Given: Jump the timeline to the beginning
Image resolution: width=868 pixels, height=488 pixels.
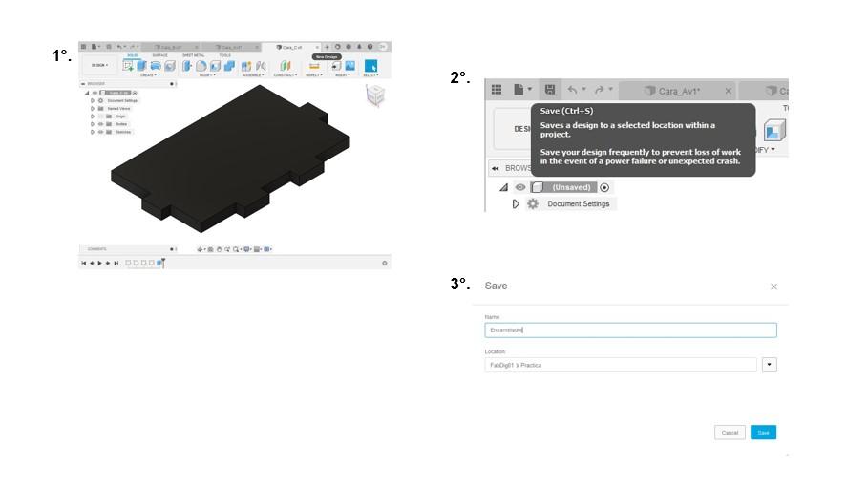Looking at the screenshot, I should tap(84, 264).
